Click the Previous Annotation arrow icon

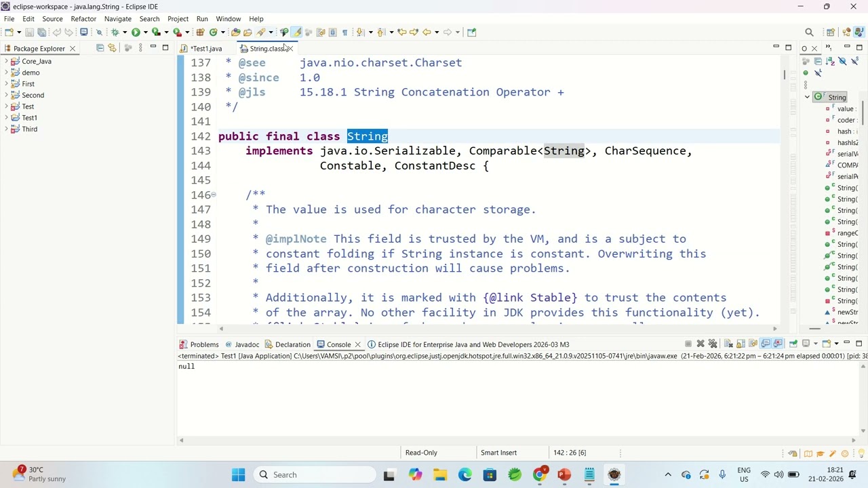point(380,32)
